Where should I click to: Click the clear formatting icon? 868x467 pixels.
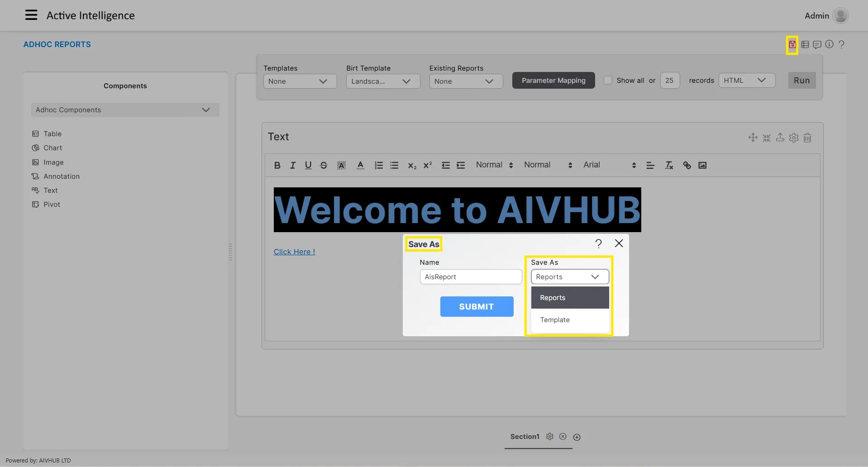tap(669, 165)
